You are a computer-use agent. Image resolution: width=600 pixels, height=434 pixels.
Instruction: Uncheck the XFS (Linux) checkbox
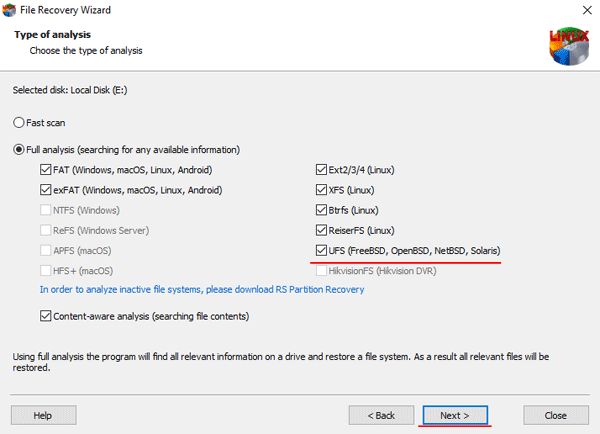[321, 189]
